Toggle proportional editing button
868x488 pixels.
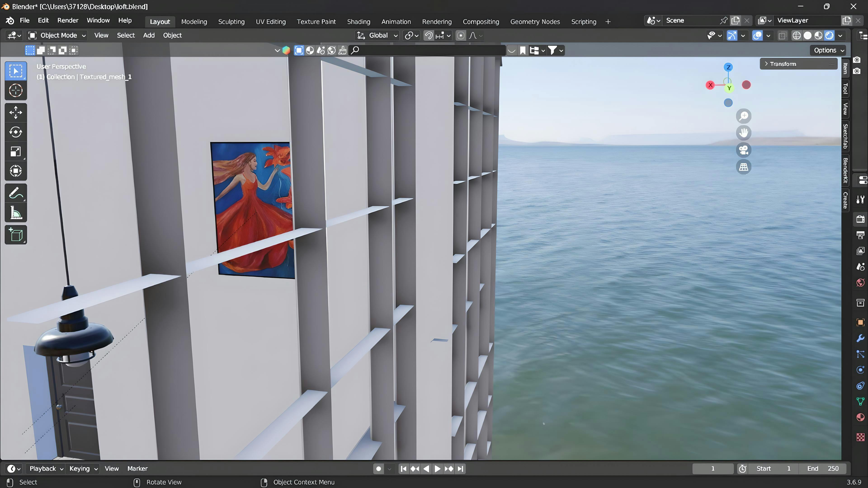461,35
